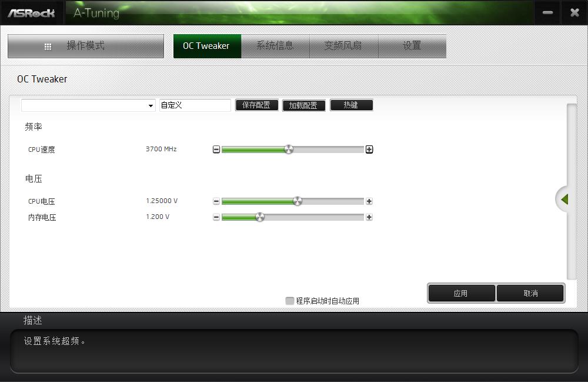588x382 pixels.
Task: Decrease memory voltage with minus icon
Action: pos(216,217)
